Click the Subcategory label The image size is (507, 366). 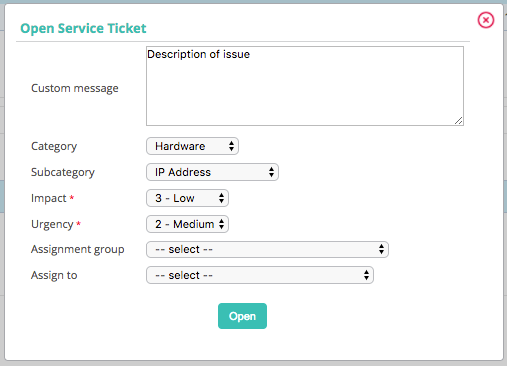(63, 172)
